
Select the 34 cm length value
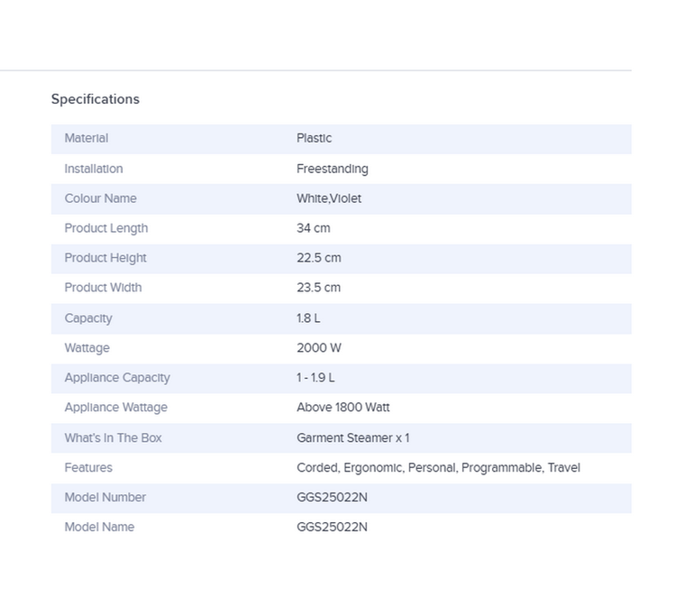(313, 228)
